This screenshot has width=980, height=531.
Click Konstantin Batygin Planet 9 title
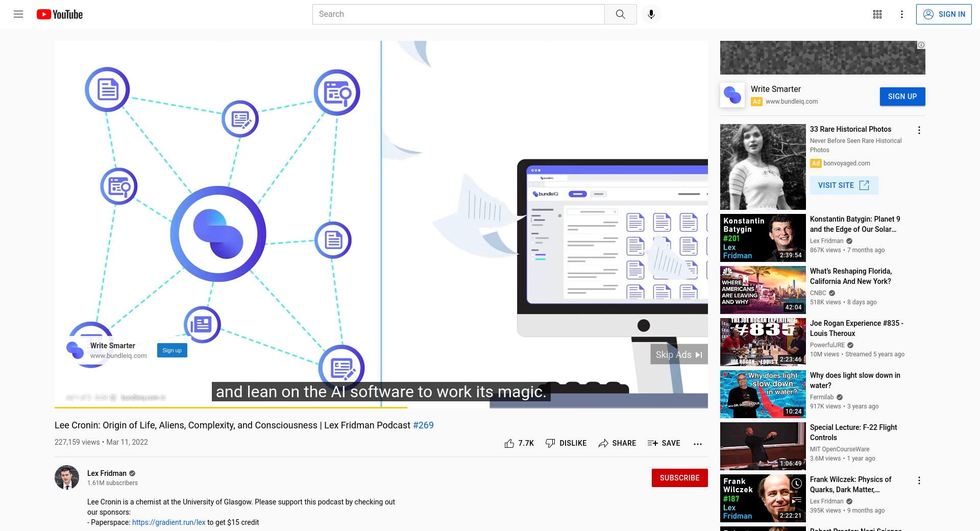(855, 224)
